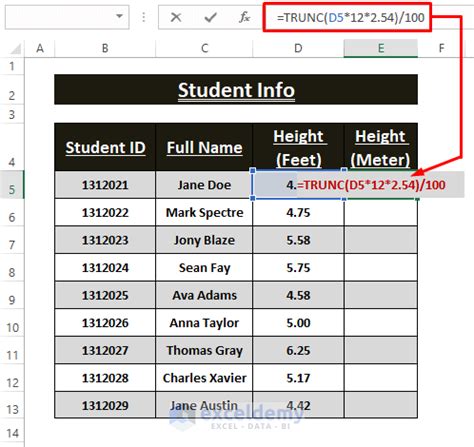Click the Student Info title cell
474x447 pixels.
coord(236,89)
